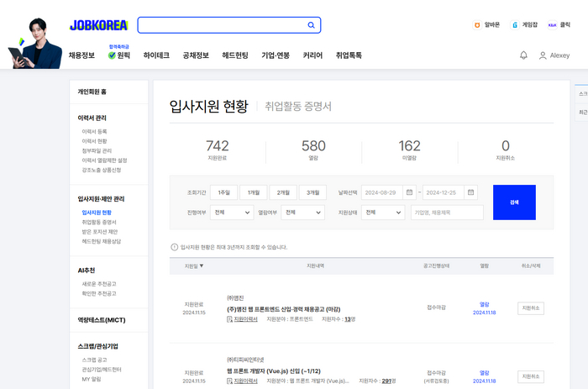This screenshot has width=588, height=389.
Task: Open the end date calendar icon
Action: pos(470,192)
